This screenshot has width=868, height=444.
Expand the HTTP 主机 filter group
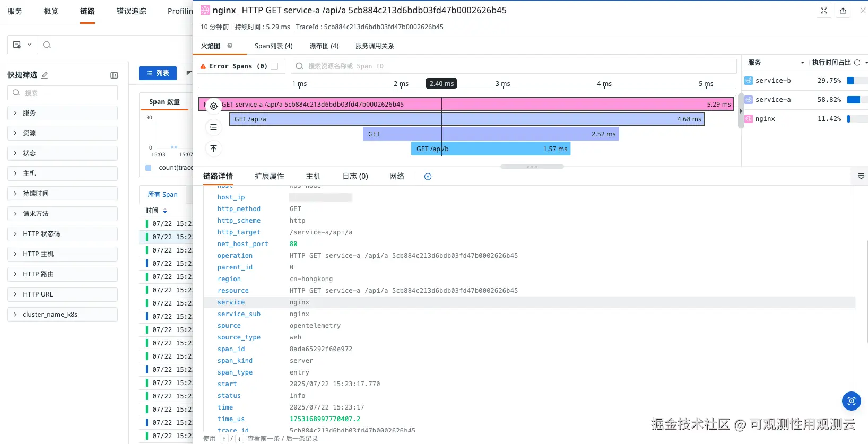point(63,254)
